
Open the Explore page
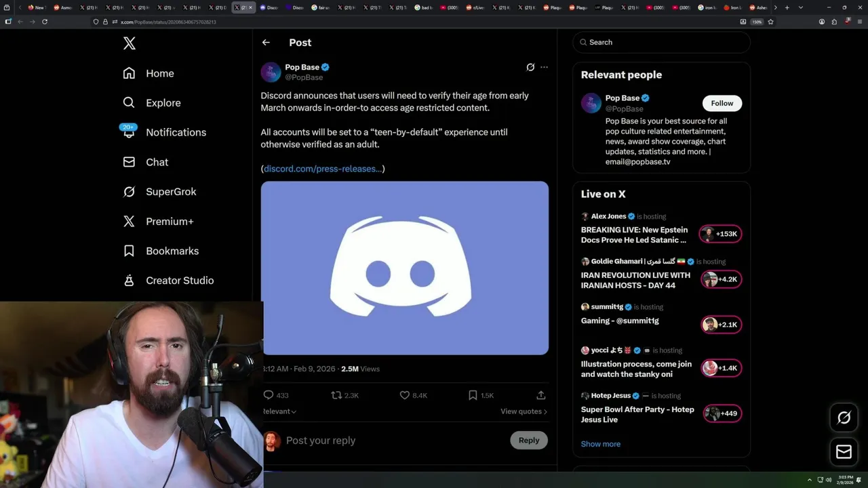pyautogui.click(x=152, y=103)
